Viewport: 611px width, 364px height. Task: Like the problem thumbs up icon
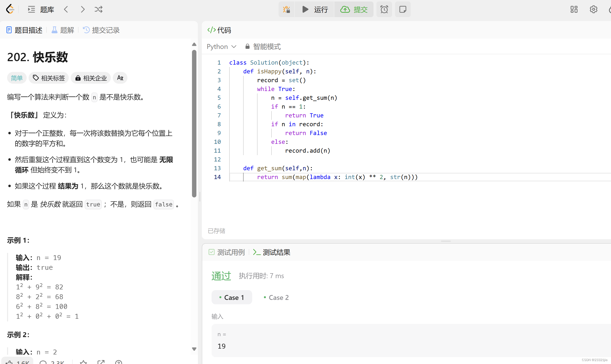pyautogui.click(x=9, y=362)
